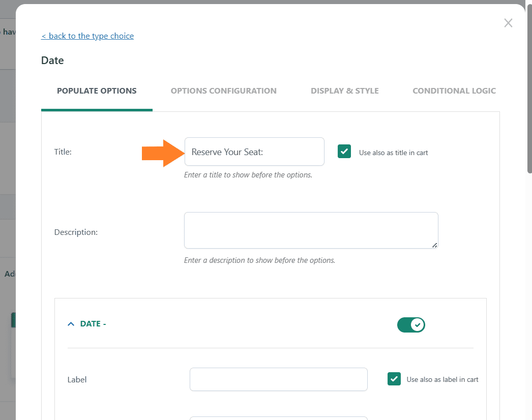Click the 'Description:' field label
This screenshot has width=532, height=420.
tap(76, 232)
